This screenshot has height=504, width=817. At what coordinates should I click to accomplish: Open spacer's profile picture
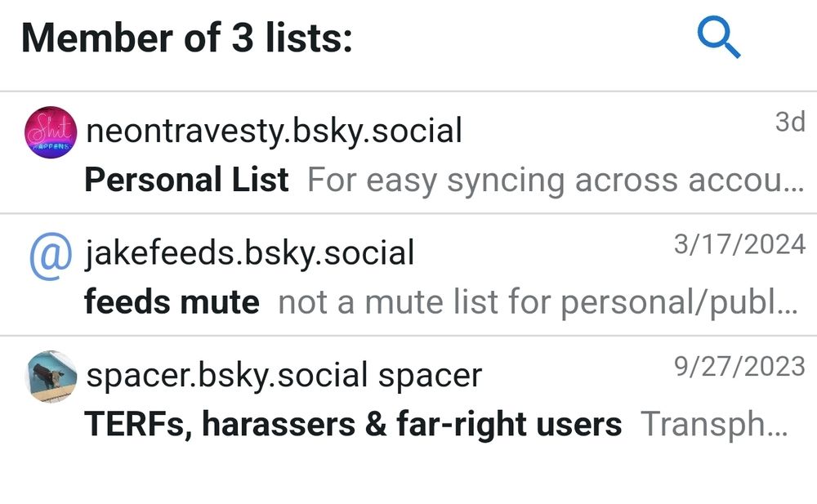(x=51, y=377)
